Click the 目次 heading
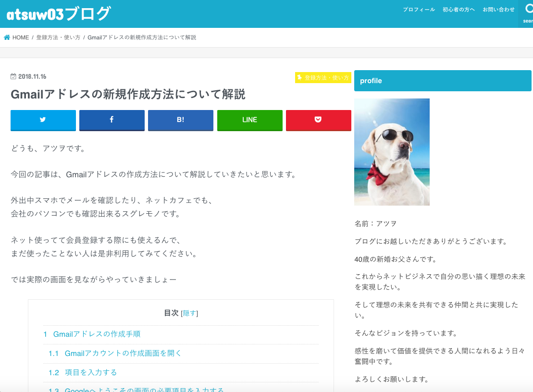This screenshot has width=533, height=392. 171,313
